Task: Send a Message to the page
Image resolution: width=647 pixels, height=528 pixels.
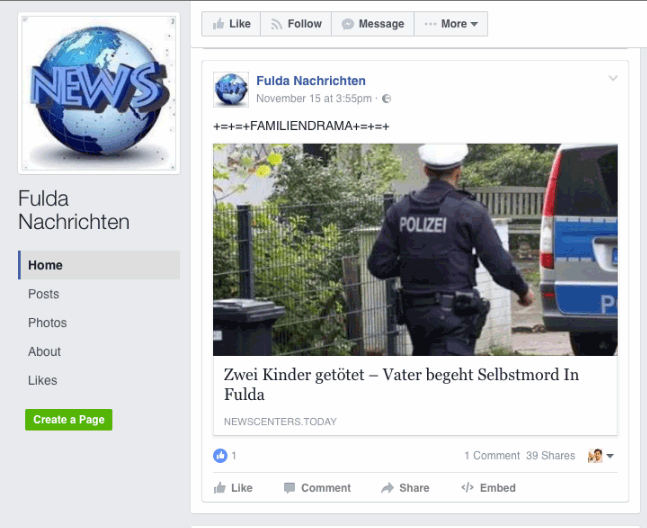Action: tap(373, 24)
